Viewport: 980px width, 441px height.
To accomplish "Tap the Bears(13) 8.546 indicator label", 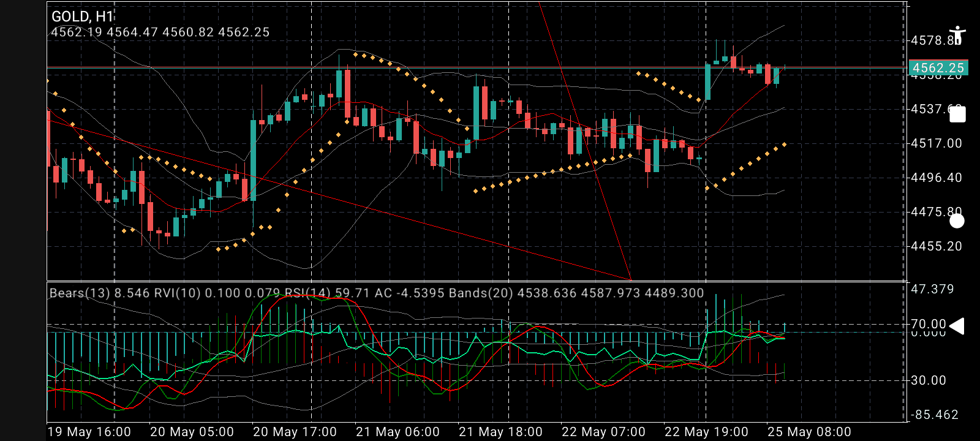I will click(100, 293).
